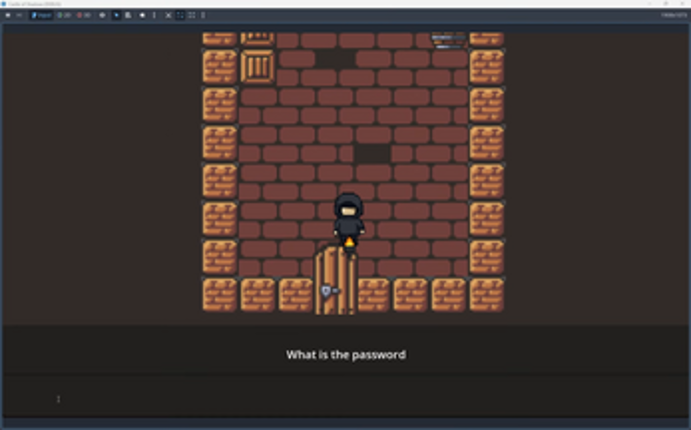Activate the list select tool icon
Screen dimensions: 691x430
[x=128, y=15]
